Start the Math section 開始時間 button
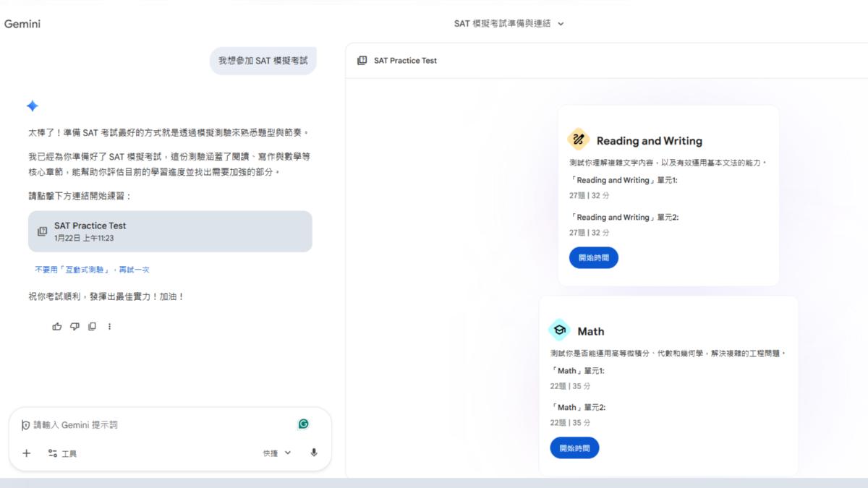This screenshot has height=488, width=868. point(574,448)
